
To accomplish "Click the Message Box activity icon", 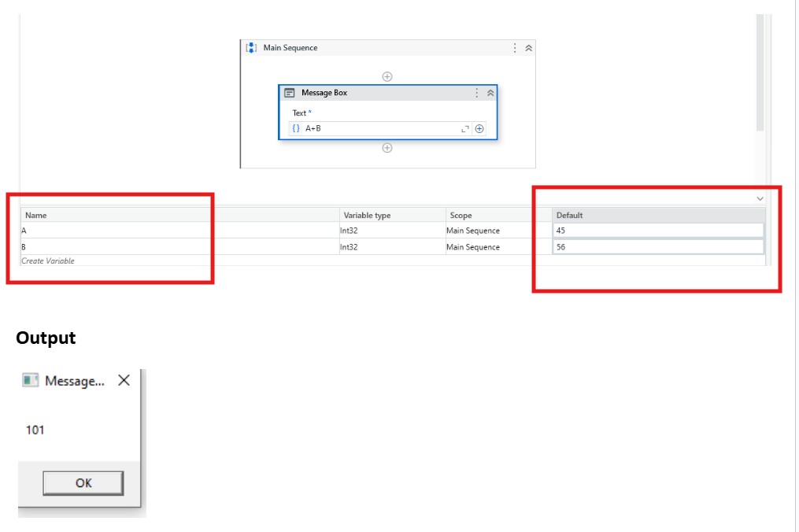I will pyautogui.click(x=289, y=93).
